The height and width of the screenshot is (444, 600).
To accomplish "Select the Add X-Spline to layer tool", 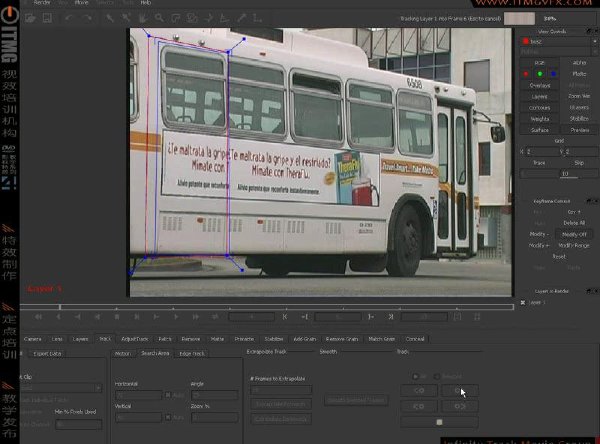I will click(192, 18).
